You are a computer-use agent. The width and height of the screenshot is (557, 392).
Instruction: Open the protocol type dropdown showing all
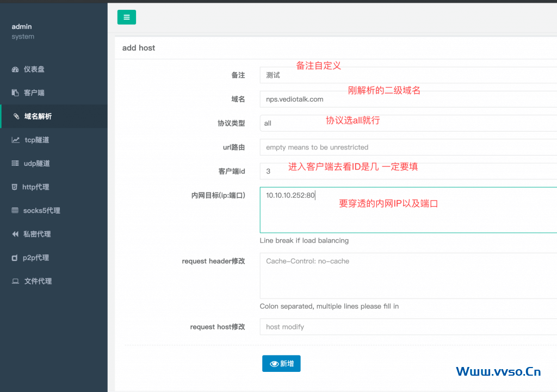point(408,123)
